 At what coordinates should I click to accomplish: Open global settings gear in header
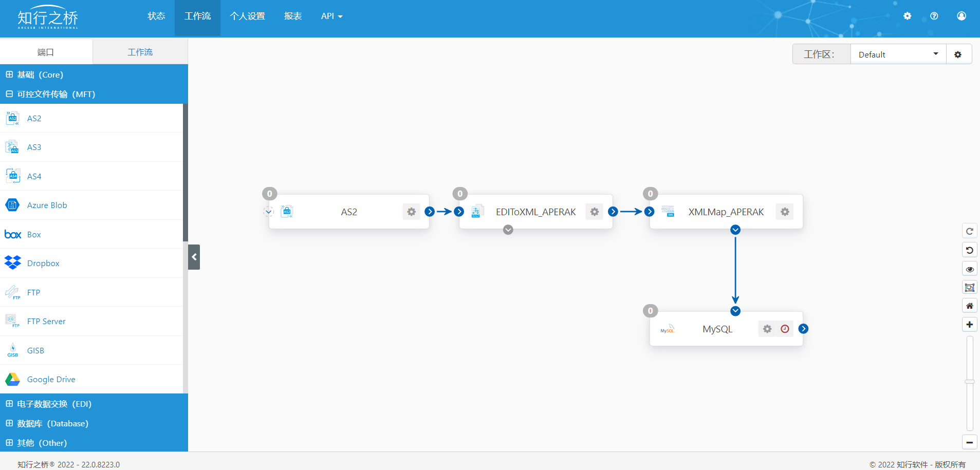click(x=907, y=16)
